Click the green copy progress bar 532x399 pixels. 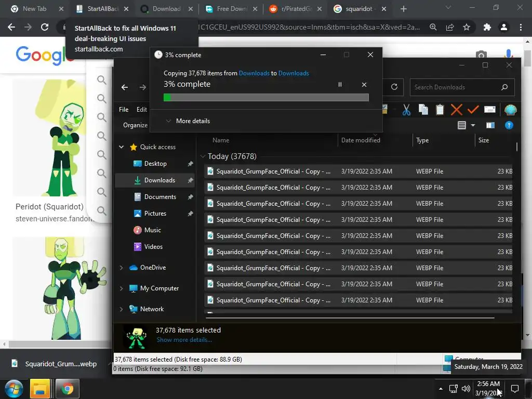point(266,98)
